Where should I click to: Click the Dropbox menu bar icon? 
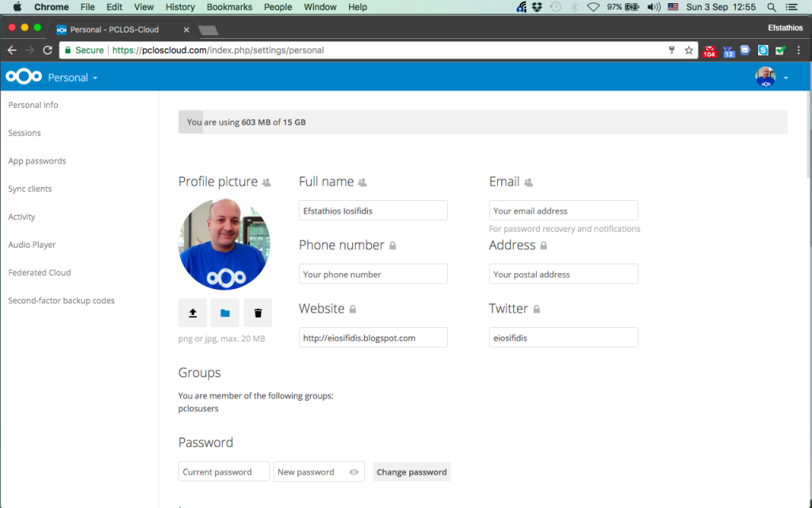point(537,7)
